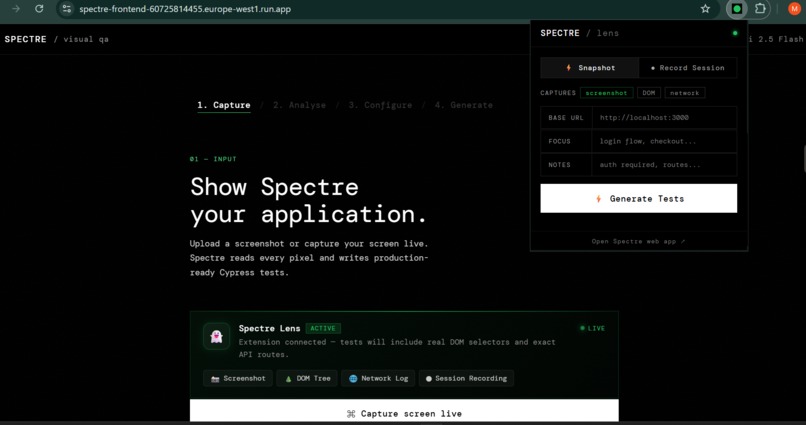
Task: Click the 'Show Spectre your application.' heading
Action: coord(308,200)
